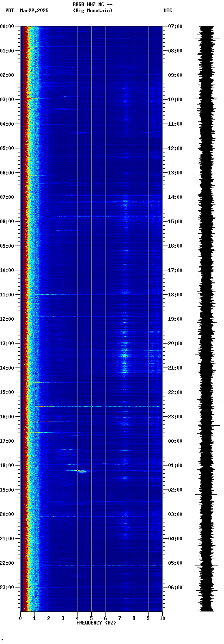Click the largest seismogram spike near 21:35 UTC
Screen dimensions: 224x644
pos(207,382)
